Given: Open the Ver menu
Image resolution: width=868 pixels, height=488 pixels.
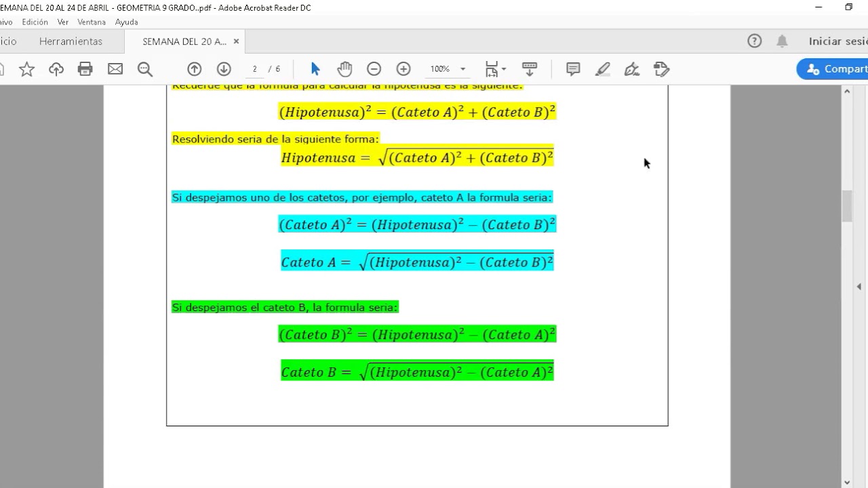Looking at the screenshot, I should point(63,22).
